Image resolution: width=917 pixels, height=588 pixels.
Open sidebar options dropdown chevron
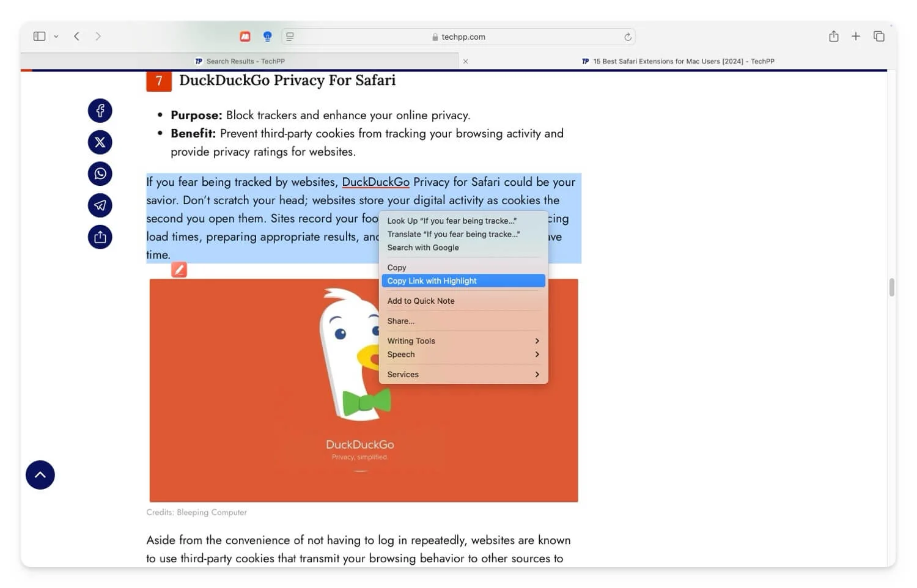[x=56, y=37]
